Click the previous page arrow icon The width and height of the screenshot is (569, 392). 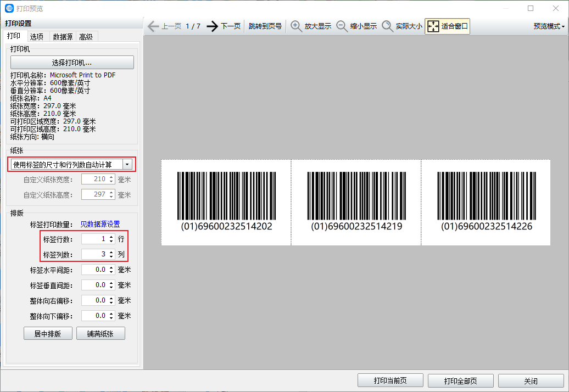tap(153, 26)
